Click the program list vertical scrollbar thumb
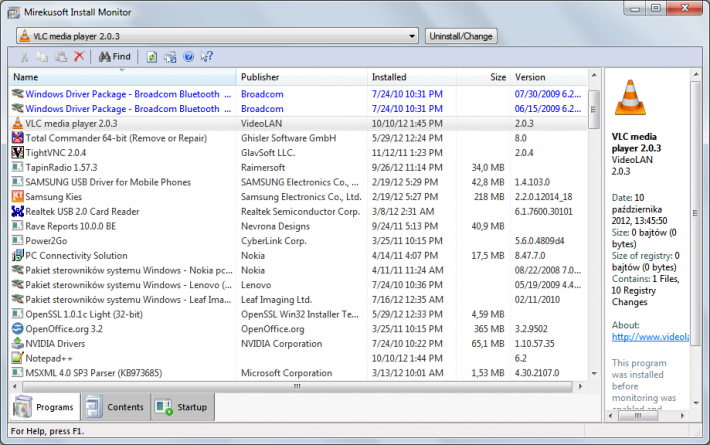Image resolution: width=710 pixels, height=445 pixels. [594, 109]
